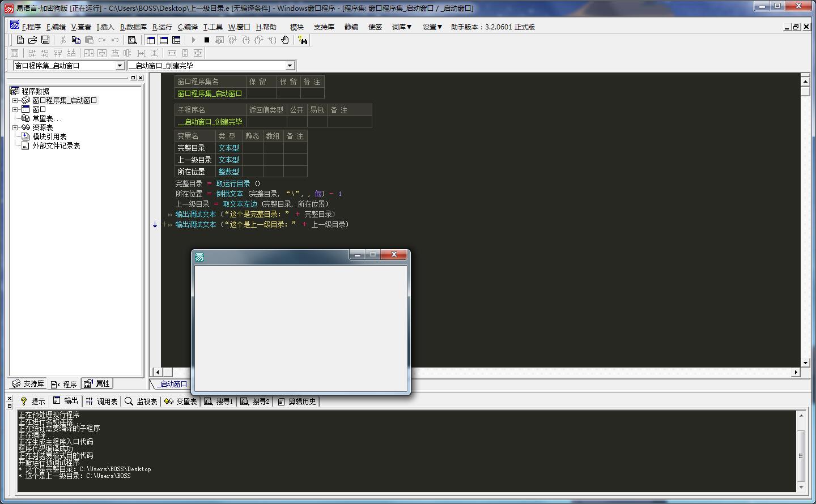Viewport: 816px width, 504px height.
Task: Click the make-same-size layout icon
Action: 198,53
